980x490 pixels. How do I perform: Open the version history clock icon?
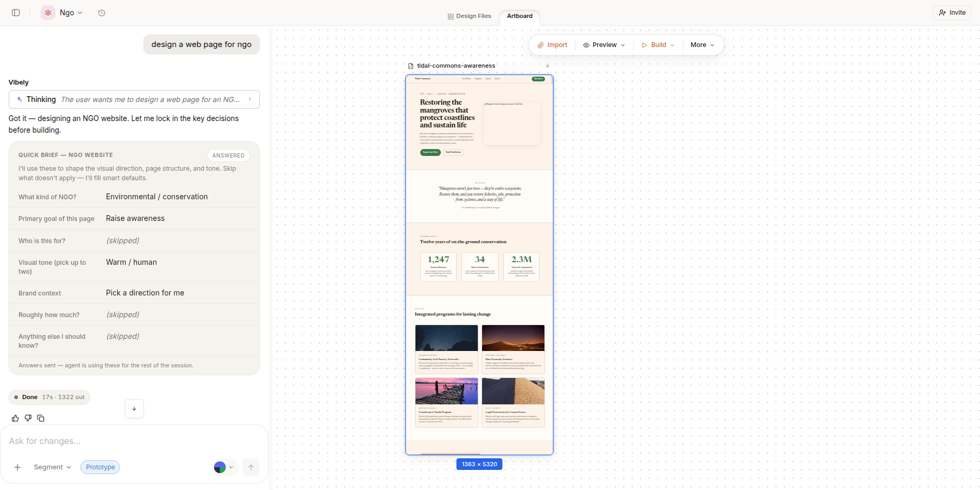point(101,13)
